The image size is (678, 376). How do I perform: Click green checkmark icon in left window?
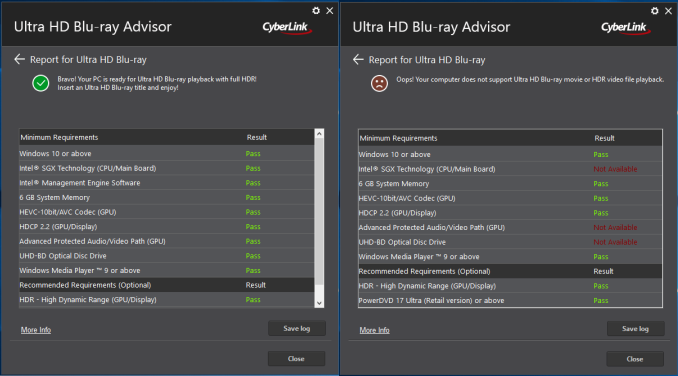(41, 83)
